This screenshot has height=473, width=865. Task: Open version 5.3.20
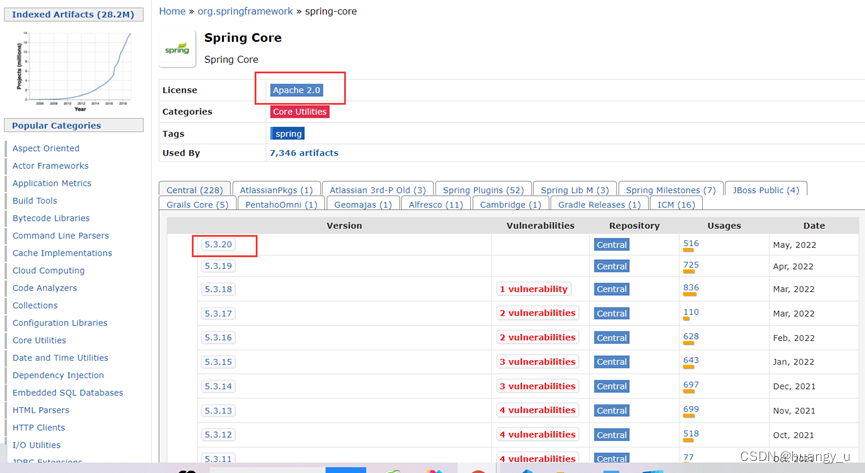click(x=218, y=245)
